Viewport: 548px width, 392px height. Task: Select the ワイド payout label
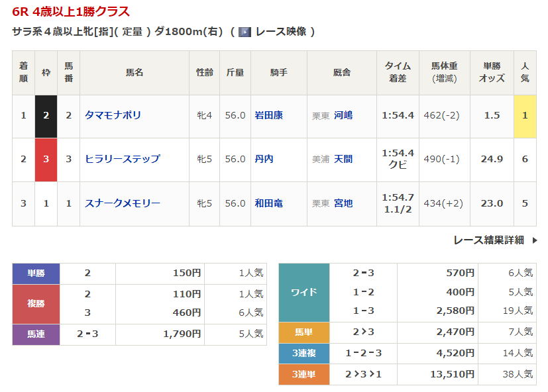303,292
